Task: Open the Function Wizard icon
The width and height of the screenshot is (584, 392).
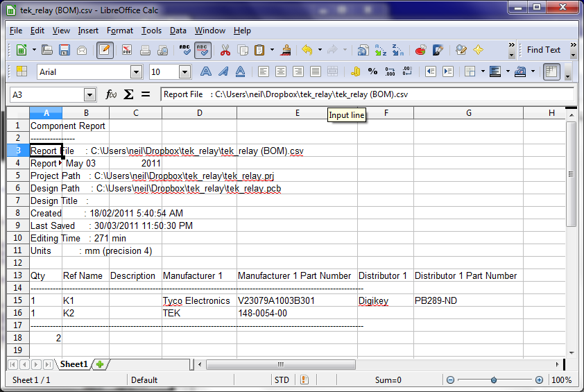Action: pyautogui.click(x=111, y=94)
